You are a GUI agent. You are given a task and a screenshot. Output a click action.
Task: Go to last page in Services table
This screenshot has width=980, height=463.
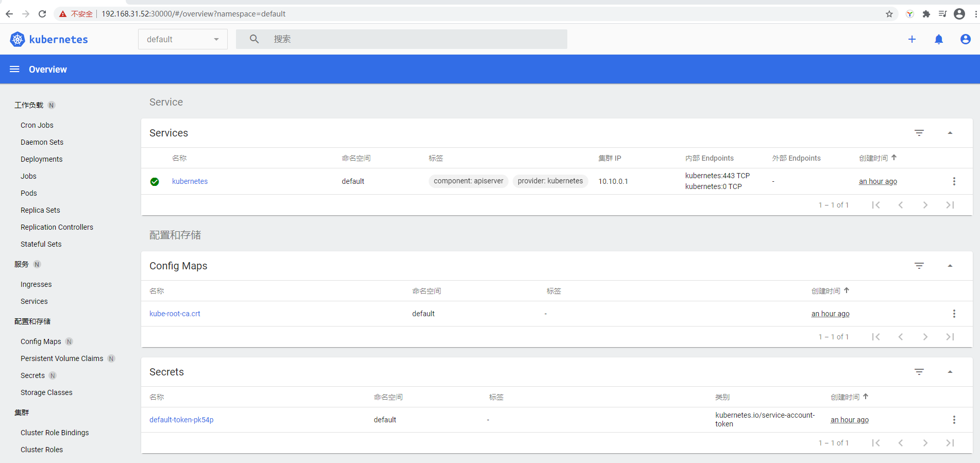pos(950,205)
